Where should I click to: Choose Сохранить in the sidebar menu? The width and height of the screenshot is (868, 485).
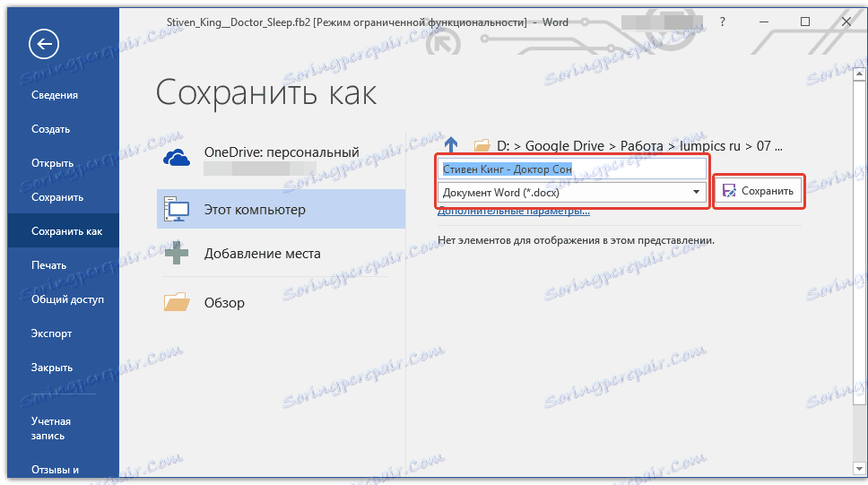click(57, 197)
